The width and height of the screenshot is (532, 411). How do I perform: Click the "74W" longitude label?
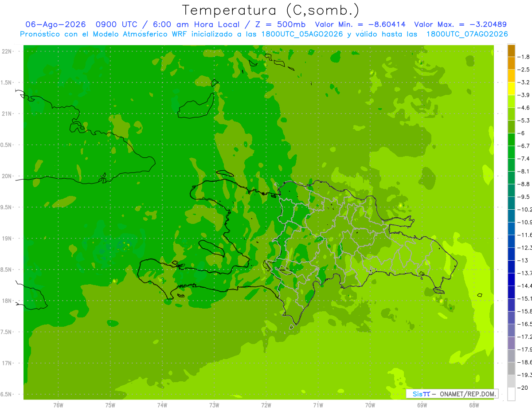162,405
